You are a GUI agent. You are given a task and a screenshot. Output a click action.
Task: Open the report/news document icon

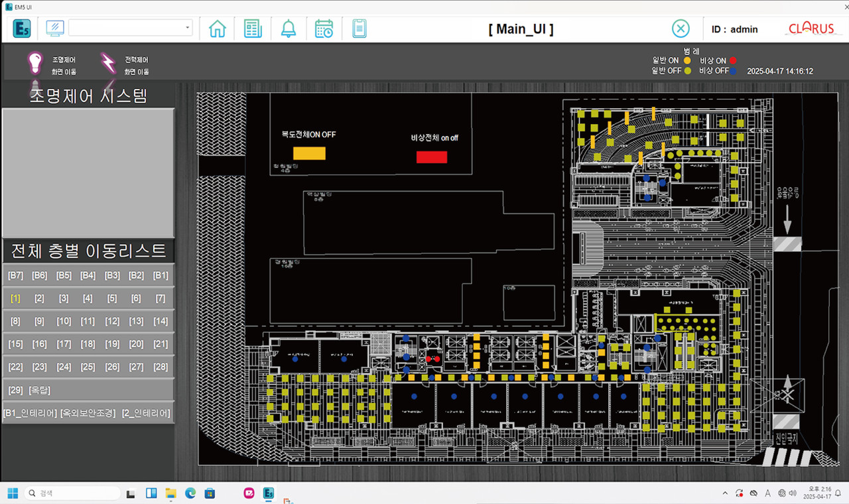[253, 29]
